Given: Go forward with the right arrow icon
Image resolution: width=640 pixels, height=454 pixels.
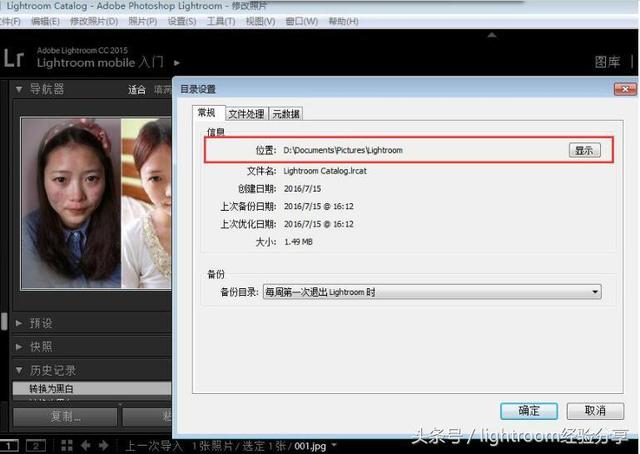Looking at the screenshot, I should [x=104, y=445].
